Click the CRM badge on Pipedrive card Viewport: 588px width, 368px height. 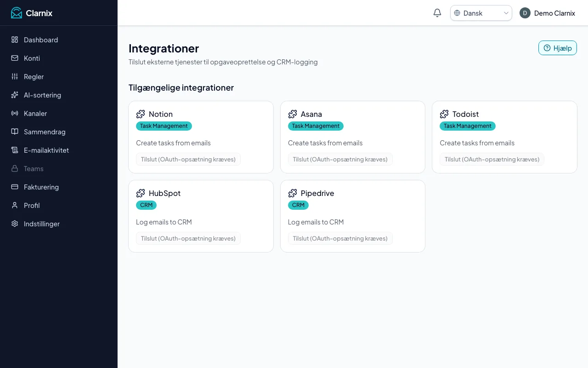298,205
